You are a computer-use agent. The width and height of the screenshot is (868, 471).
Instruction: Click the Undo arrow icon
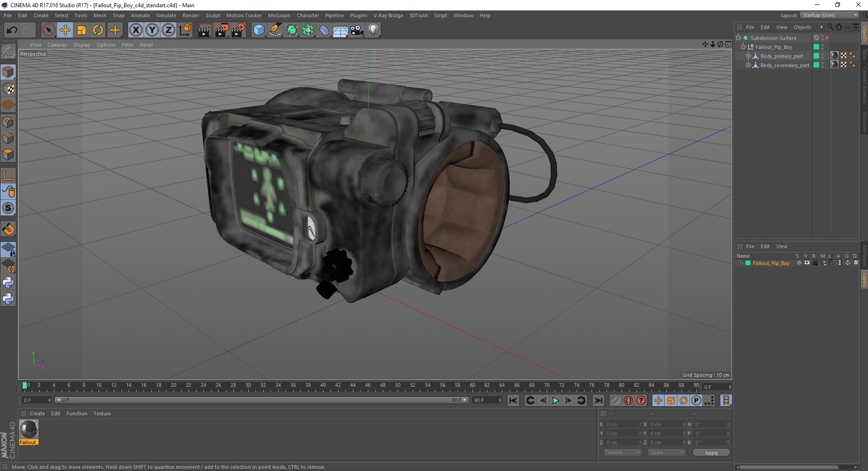12,30
